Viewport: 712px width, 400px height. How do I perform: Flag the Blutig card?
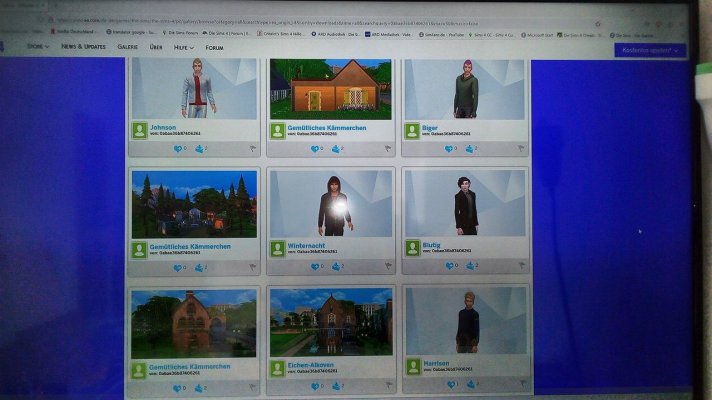tap(522, 265)
